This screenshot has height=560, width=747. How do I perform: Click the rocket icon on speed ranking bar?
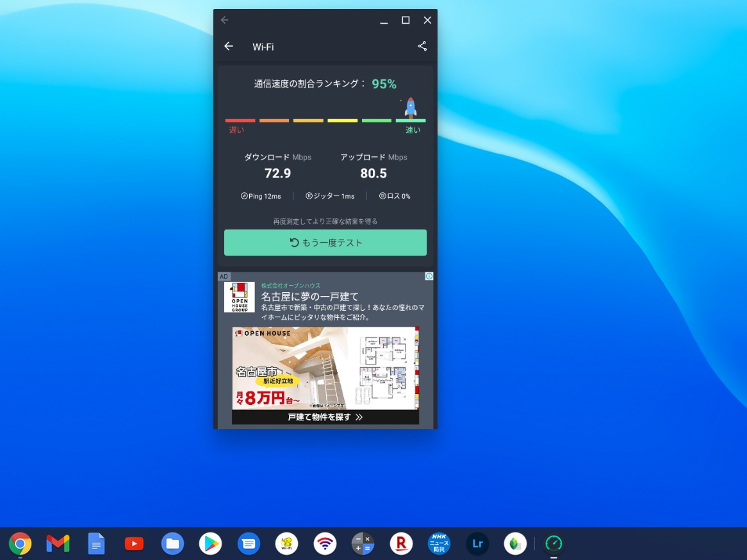pyautogui.click(x=411, y=108)
